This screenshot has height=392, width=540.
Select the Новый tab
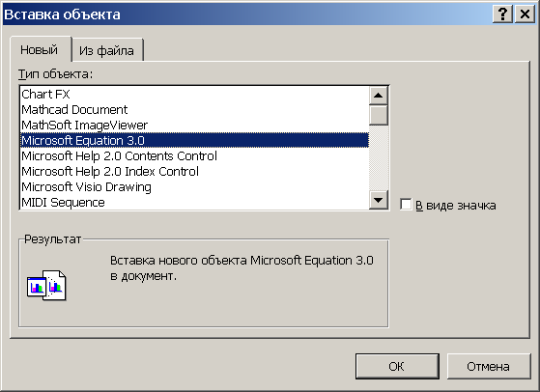pos(39,49)
